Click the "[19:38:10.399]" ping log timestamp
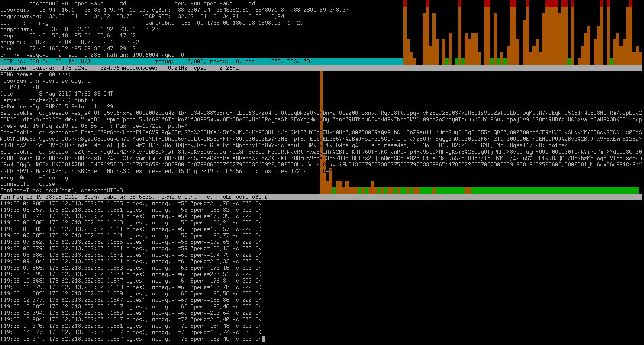Screen dimensions: 644x345 pyautogui.click(x=23, y=274)
